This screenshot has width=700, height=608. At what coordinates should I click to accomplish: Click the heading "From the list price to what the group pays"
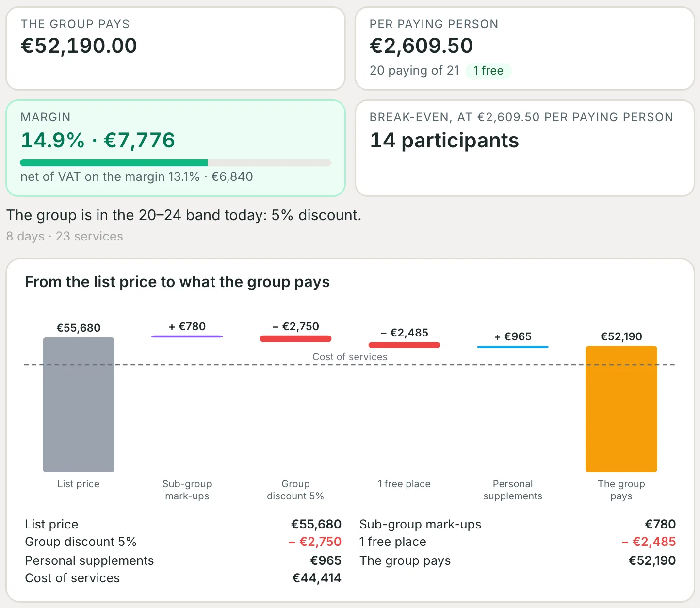coord(177,282)
